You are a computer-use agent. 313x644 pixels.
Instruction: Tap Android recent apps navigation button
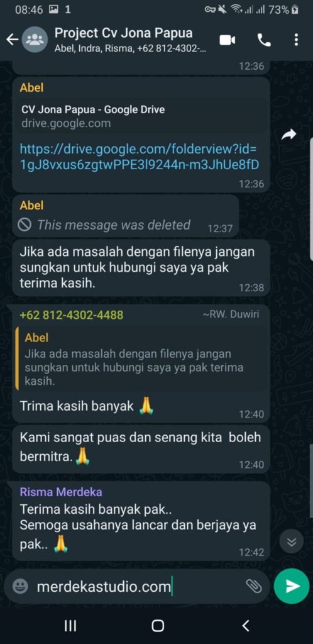[70, 626]
